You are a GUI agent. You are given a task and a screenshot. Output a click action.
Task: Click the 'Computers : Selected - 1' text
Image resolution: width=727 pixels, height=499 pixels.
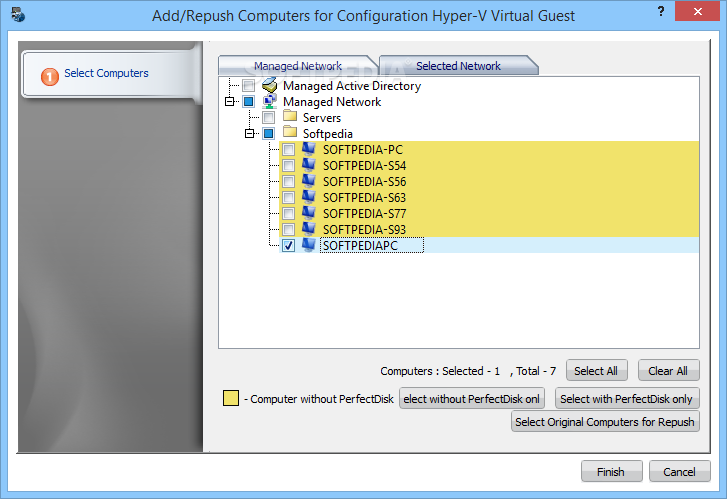[440, 371]
